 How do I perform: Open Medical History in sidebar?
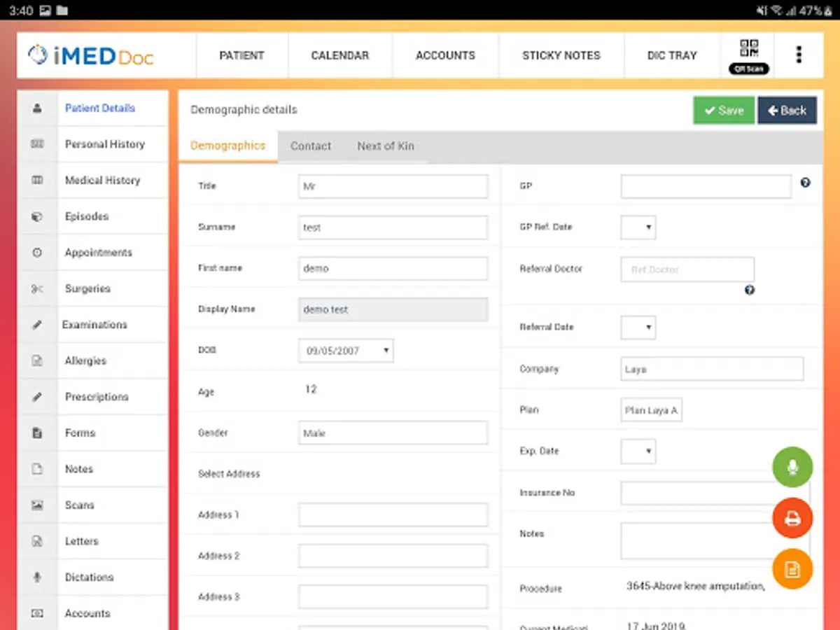click(103, 181)
